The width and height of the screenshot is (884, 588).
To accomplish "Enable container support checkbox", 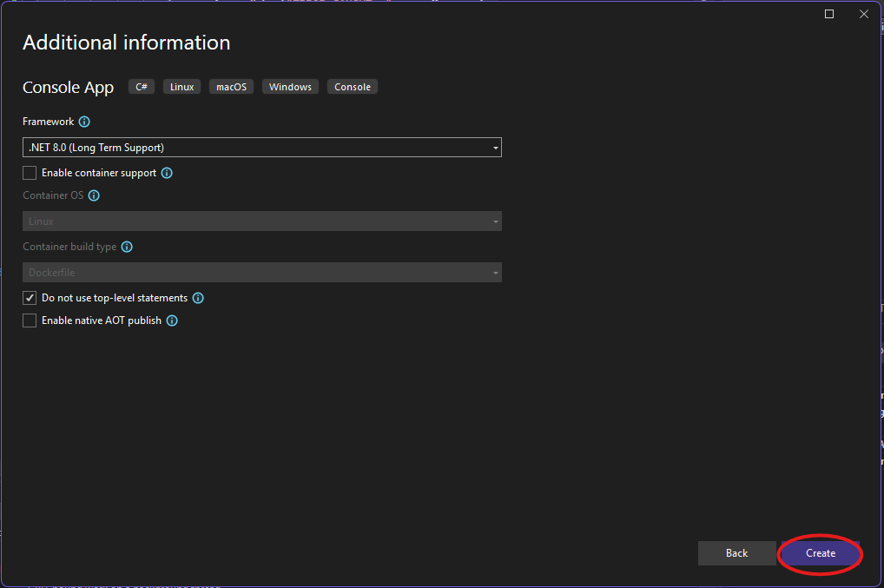I will pos(30,173).
